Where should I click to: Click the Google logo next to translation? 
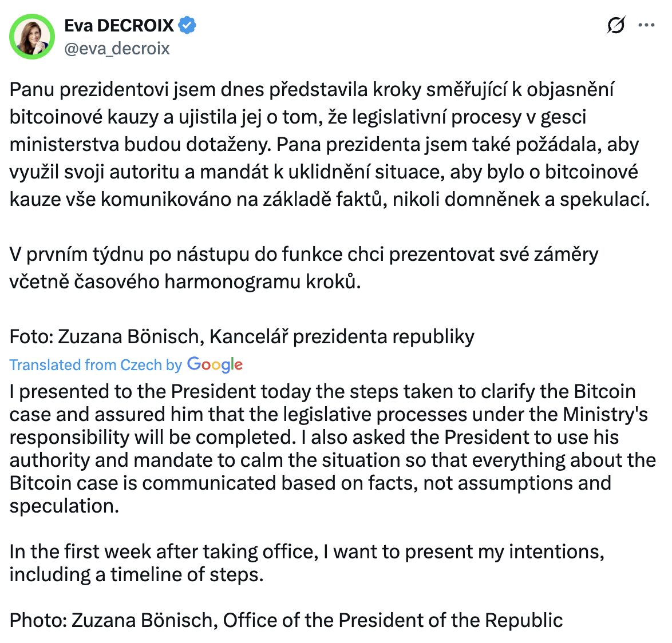click(x=215, y=364)
